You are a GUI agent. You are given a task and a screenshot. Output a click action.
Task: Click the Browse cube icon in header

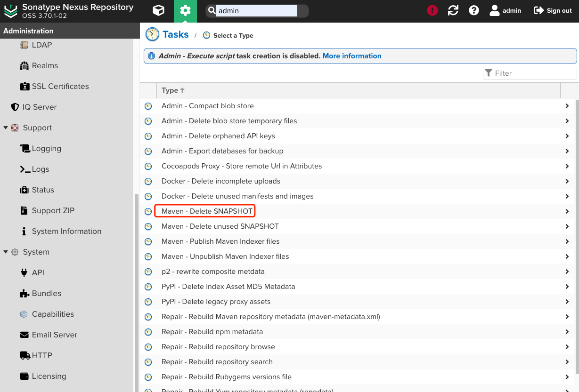click(159, 11)
